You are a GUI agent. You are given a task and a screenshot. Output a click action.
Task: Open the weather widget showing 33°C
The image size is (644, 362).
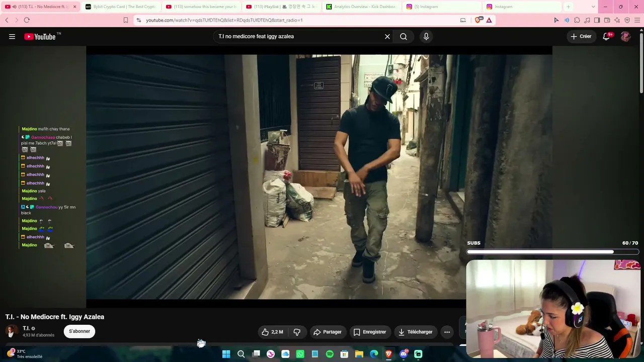(24, 354)
